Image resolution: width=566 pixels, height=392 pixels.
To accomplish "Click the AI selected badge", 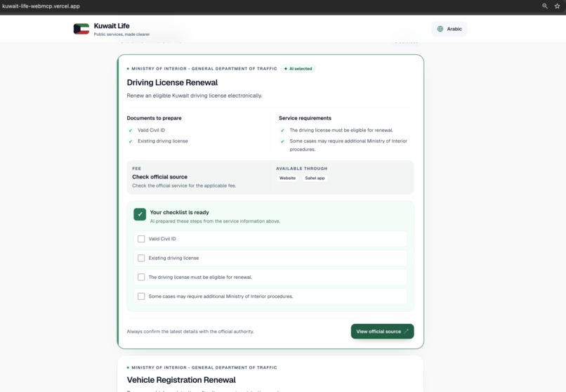I will [298, 69].
